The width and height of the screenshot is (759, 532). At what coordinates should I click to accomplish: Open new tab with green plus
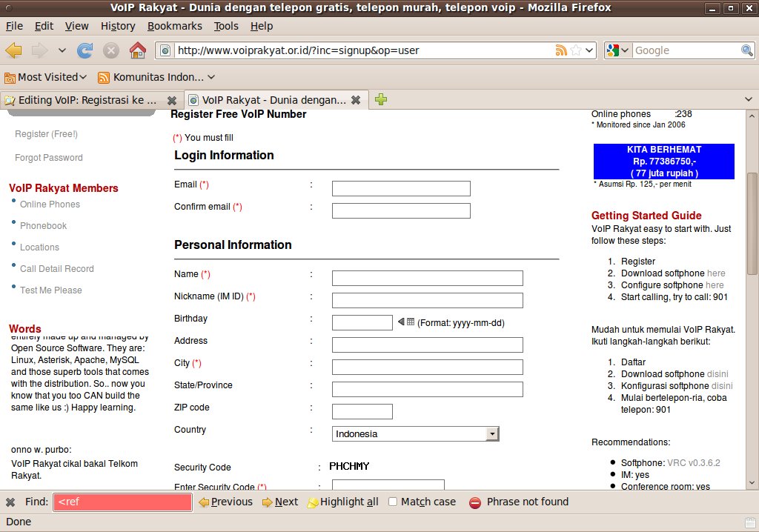[x=381, y=100]
